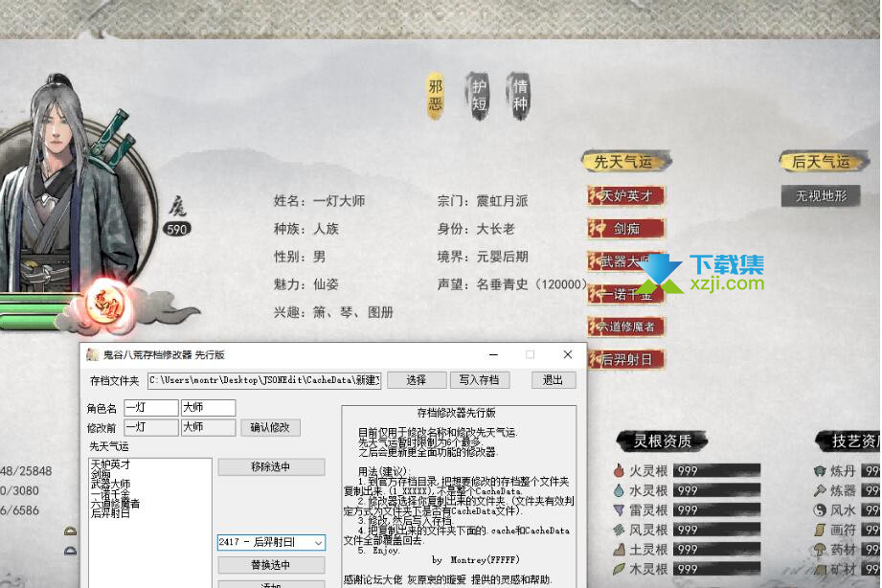Select 后羿射日 in the editor list
Screen dimensions: 882x588
coord(111,513)
